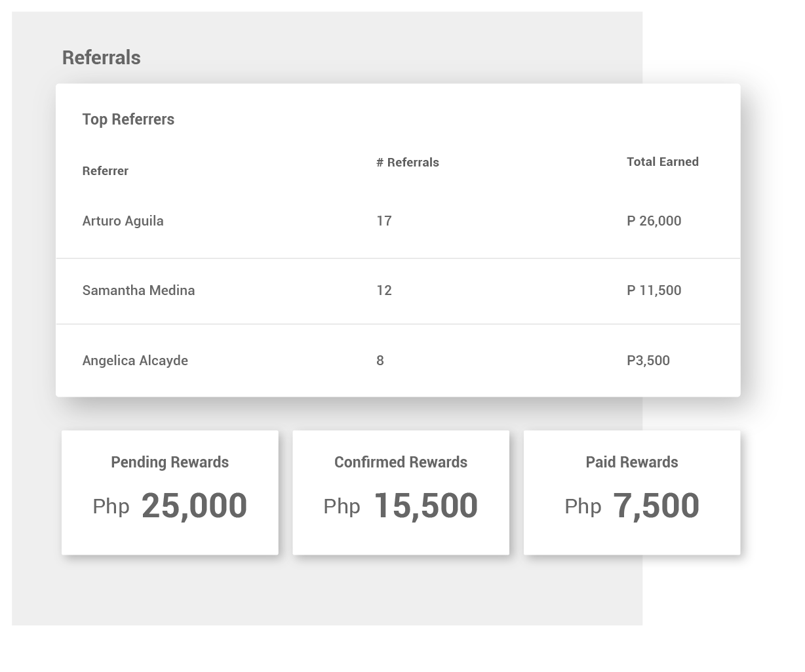Viewport: 805px width, 672px height.
Task: Click the Referrer column header
Action: click(x=106, y=171)
